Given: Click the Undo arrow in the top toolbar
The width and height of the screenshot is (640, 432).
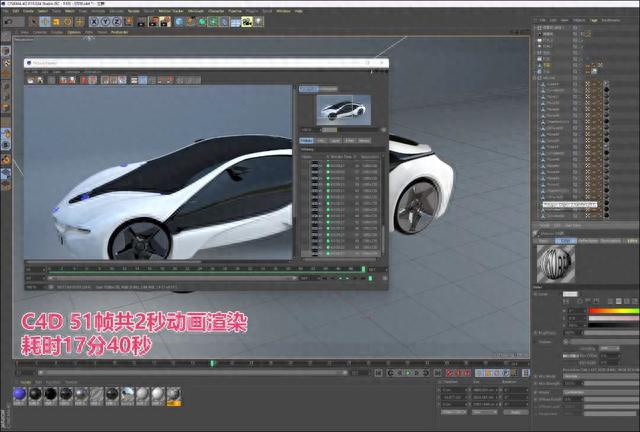Looking at the screenshot, I should pyautogui.click(x=8, y=21).
